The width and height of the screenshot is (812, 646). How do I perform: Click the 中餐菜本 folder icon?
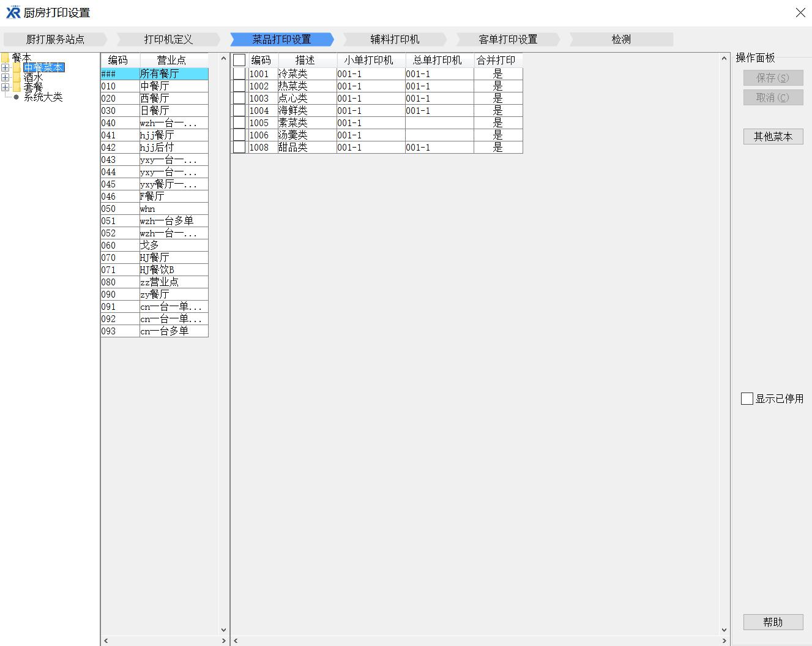click(x=17, y=68)
